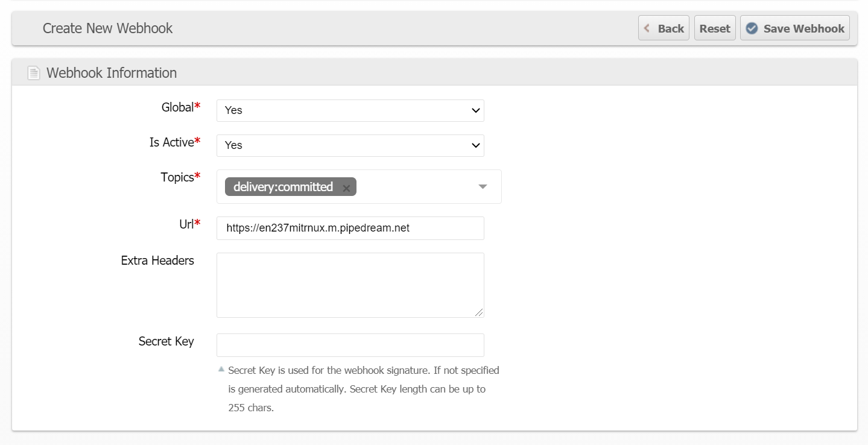Viewport: 868px width, 445px height.
Task: Click the Create New Webhook title
Action: pyautogui.click(x=107, y=28)
